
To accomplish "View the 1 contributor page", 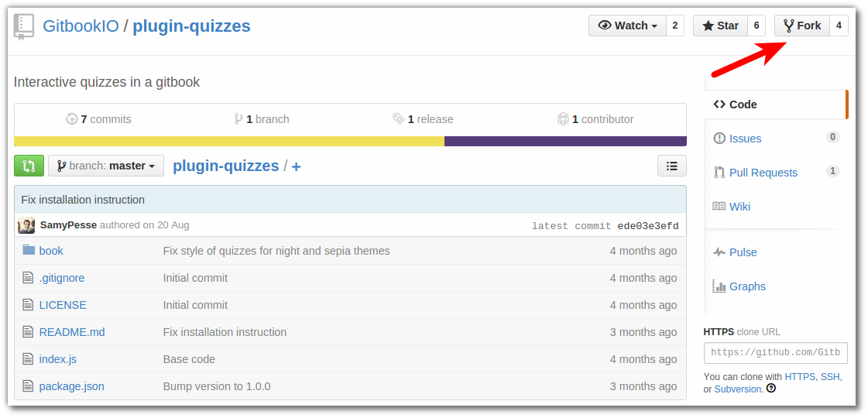I will tap(595, 119).
